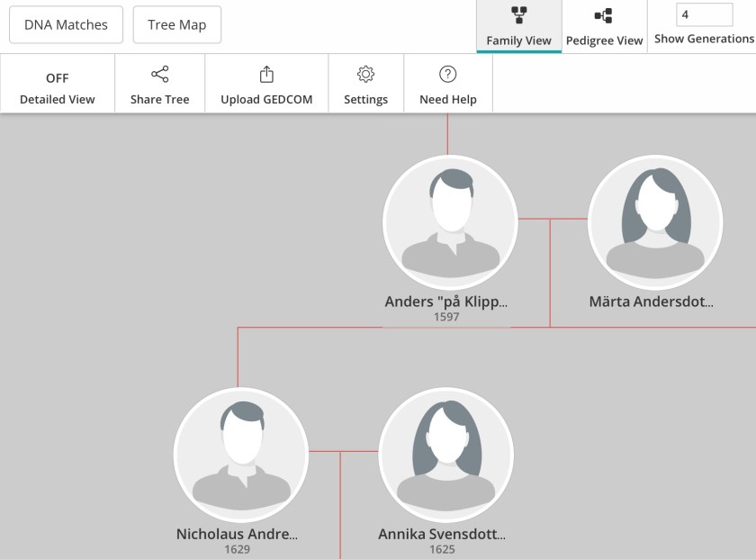Screen dimensions: 756x559
Task: Click the Anders "på Klipp..." name label
Action: click(446, 302)
